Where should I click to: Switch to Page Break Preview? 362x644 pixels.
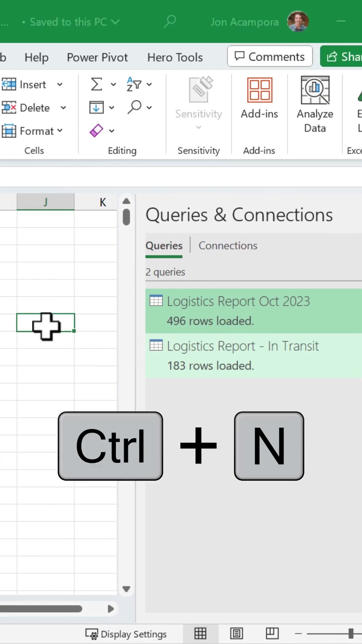coord(272,634)
